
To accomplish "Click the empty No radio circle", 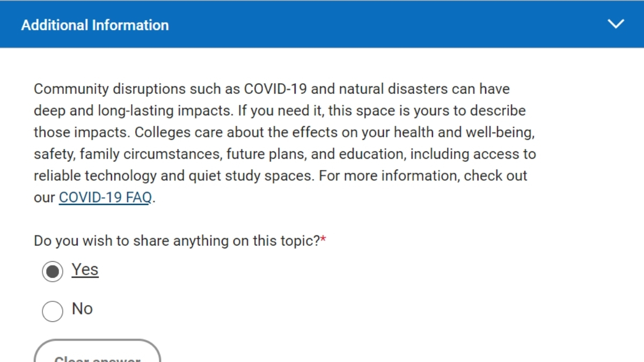I will (x=52, y=311).
